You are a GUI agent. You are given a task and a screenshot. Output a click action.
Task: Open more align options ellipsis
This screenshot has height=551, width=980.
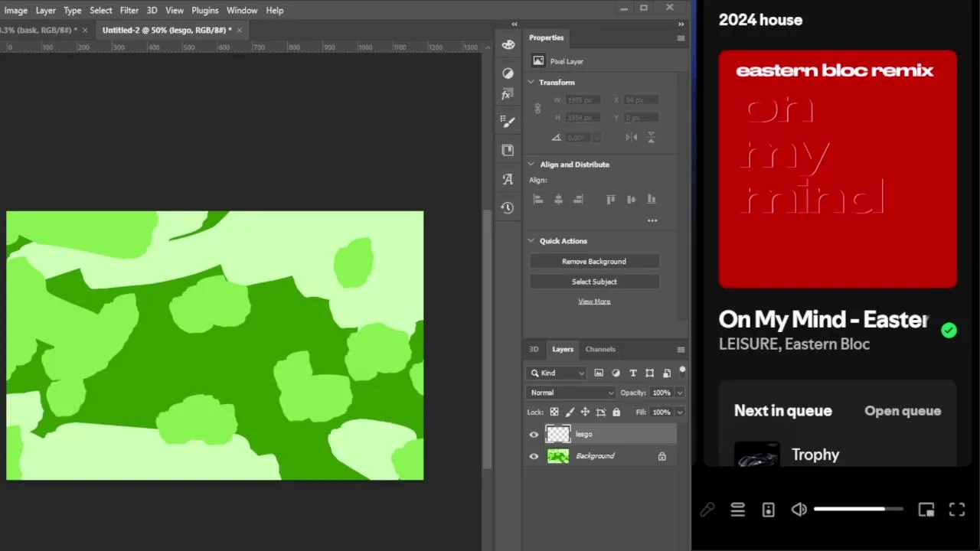pos(652,220)
